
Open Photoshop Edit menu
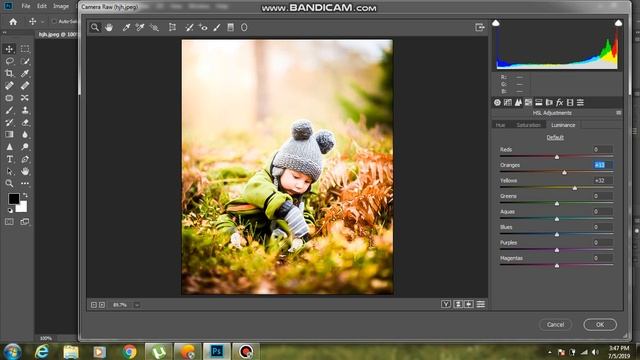(x=42, y=6)
